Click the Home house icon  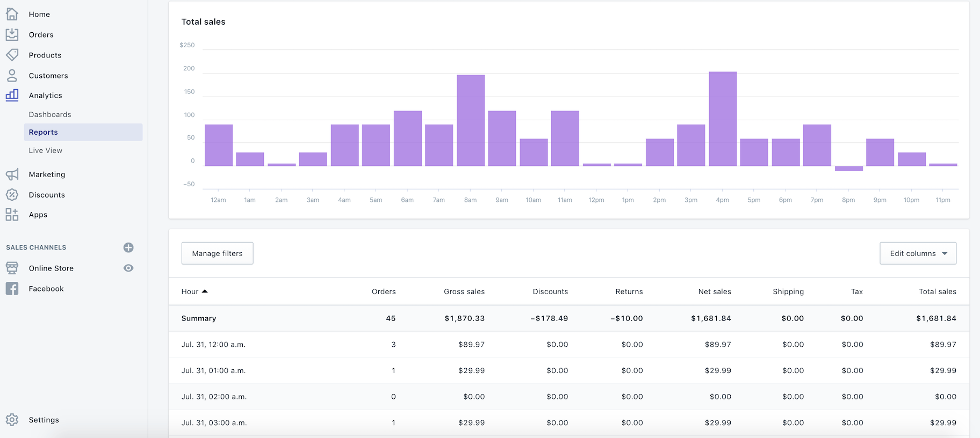(12, 14)
